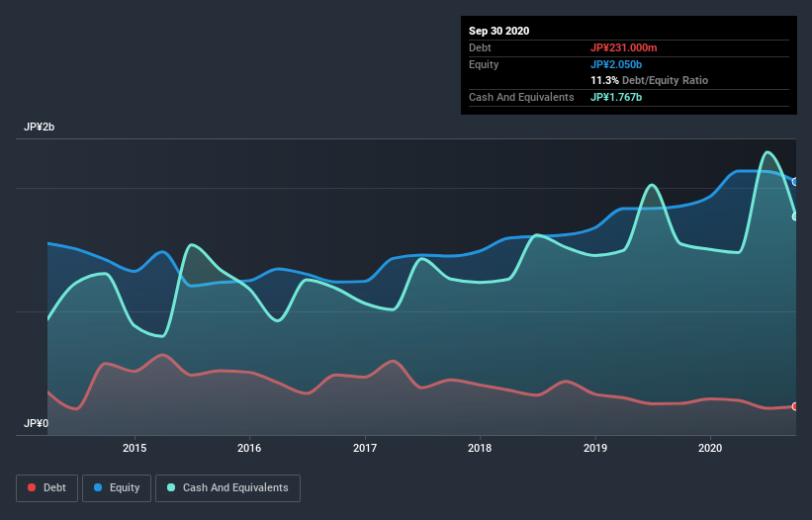Toggle the Debt series legend button
The image size is (812, 520).
46,488
